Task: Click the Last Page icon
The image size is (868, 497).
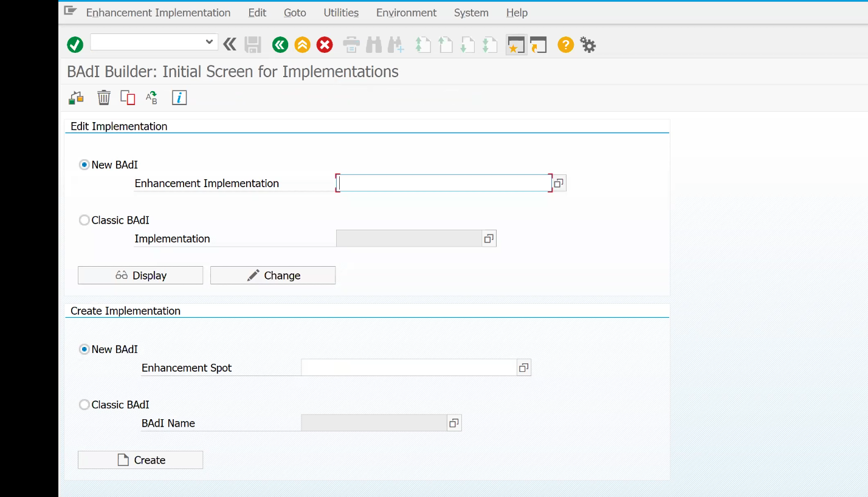Action: 489,44
